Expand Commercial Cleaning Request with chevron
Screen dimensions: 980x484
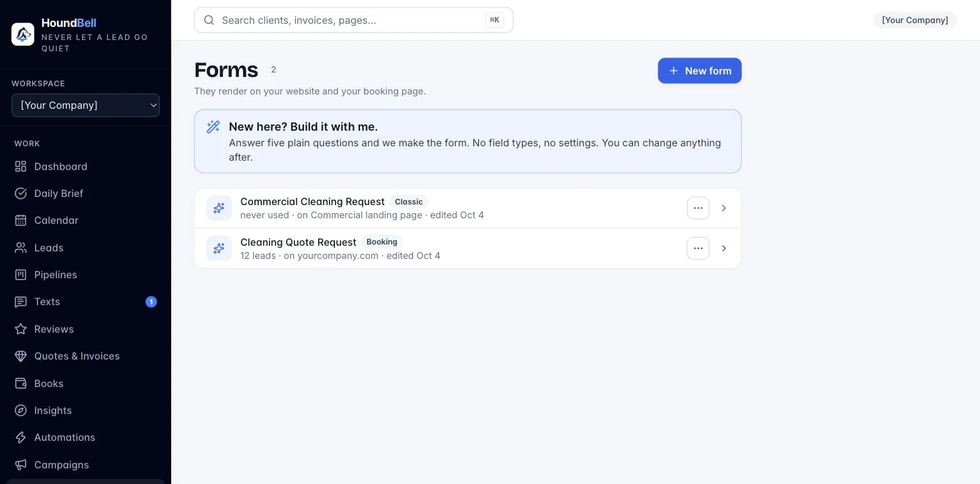click(724, 208)
